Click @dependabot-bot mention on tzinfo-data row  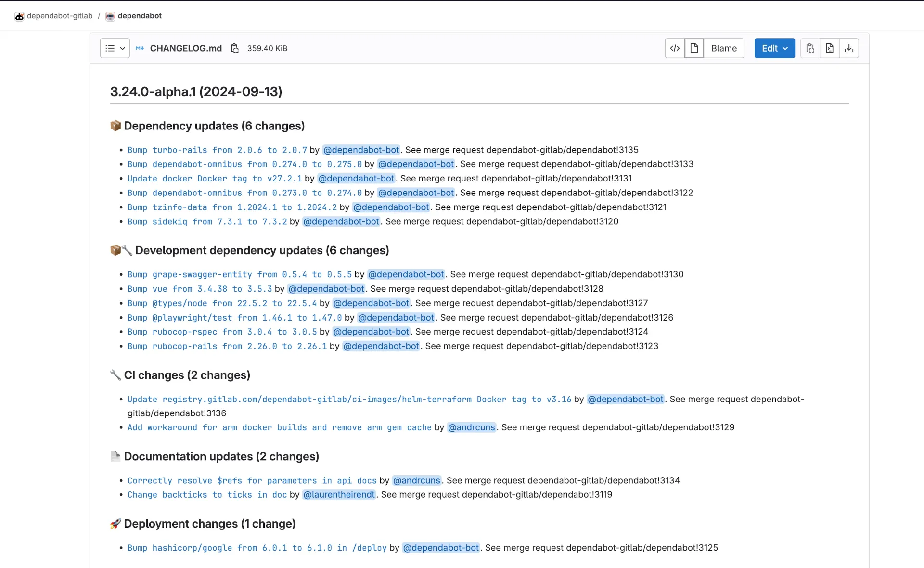(391, 207)
